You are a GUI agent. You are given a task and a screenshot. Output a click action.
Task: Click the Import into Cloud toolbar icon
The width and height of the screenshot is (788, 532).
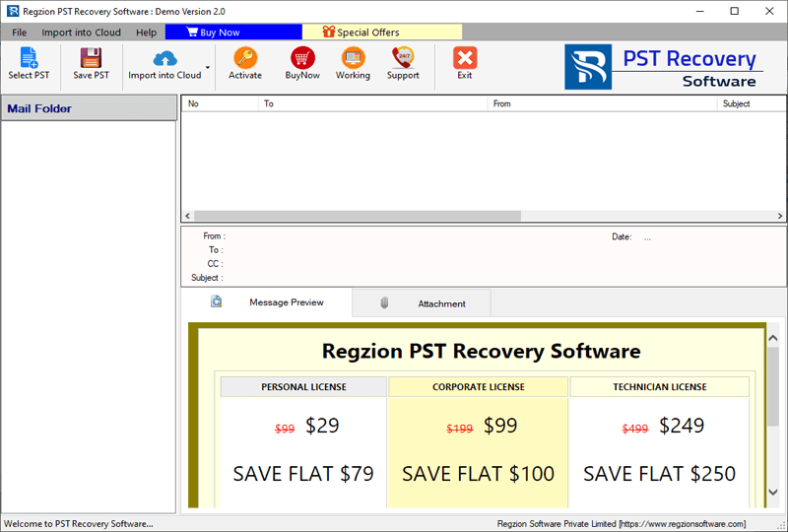164,58
